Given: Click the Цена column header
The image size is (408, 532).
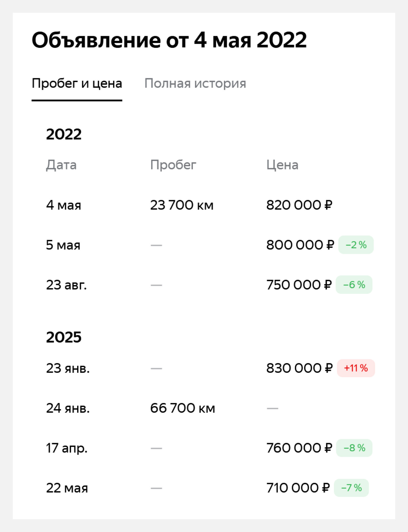Looking at the screenshot, I should (x=282, y=165).
